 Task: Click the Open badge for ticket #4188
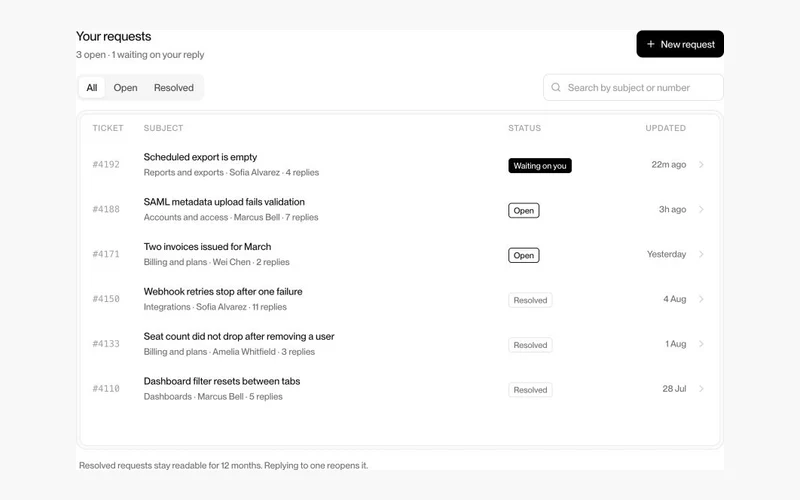(x=524, y=211)
